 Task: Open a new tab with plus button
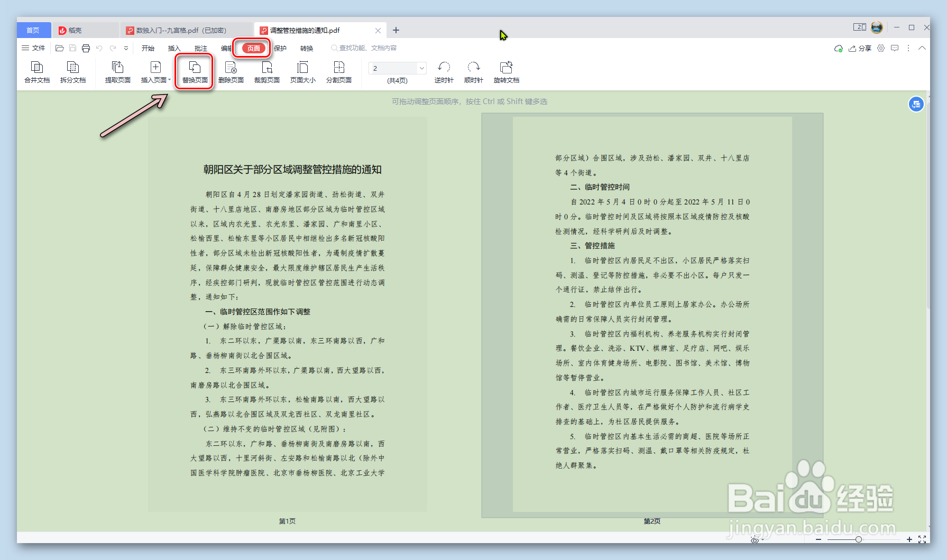pos(396,30)
